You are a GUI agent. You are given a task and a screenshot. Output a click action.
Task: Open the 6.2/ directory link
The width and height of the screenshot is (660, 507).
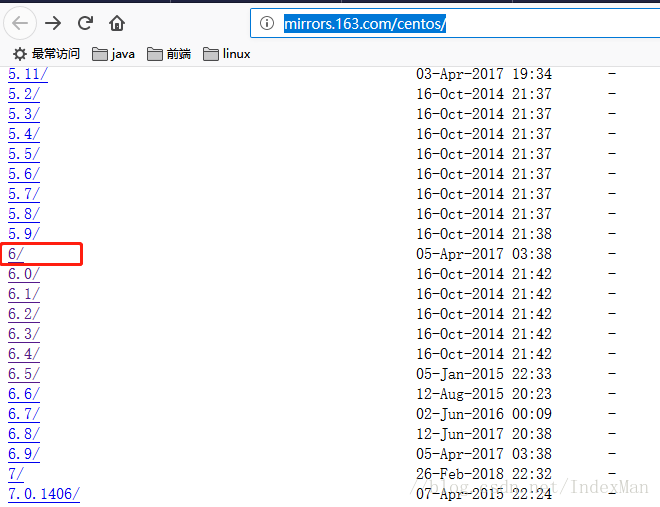point(24,314)
